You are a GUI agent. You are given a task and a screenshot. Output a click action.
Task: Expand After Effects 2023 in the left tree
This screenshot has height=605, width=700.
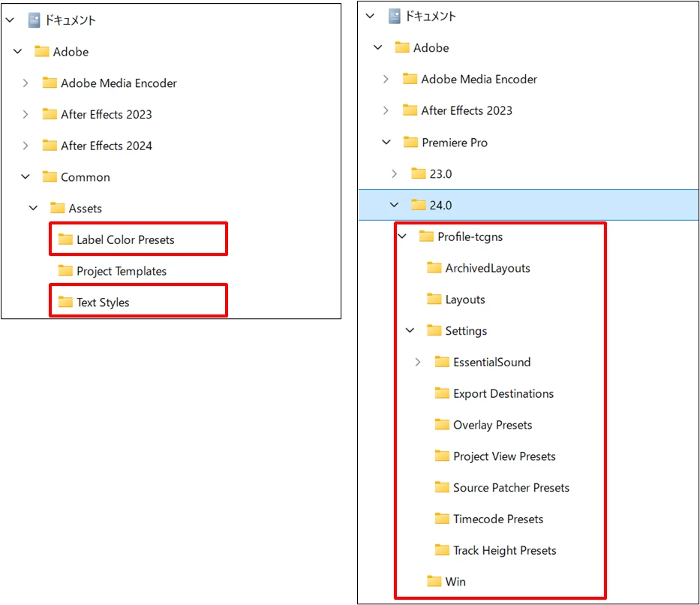point(26,114)
